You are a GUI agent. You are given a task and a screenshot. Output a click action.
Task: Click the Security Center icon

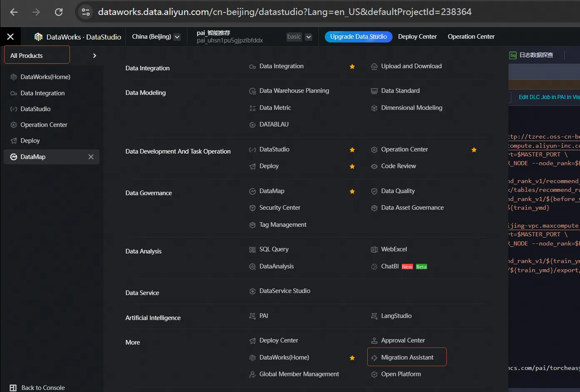[252, 208]
